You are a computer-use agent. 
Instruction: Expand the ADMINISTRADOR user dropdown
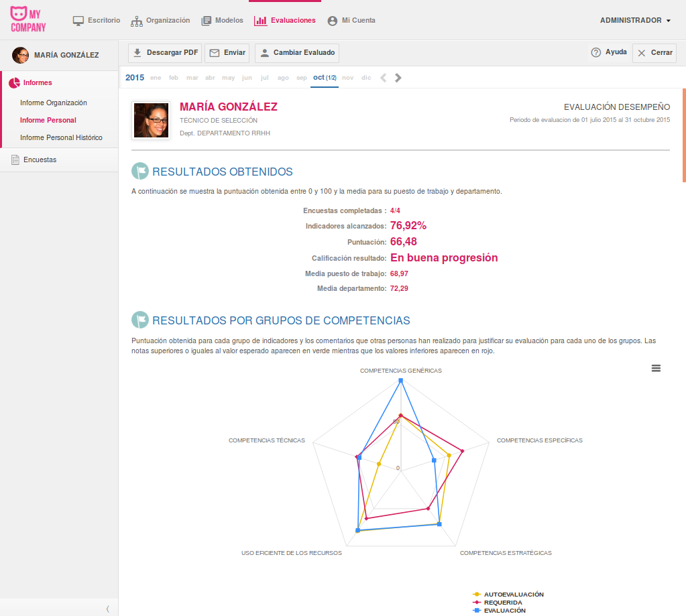tap(635, 21)
